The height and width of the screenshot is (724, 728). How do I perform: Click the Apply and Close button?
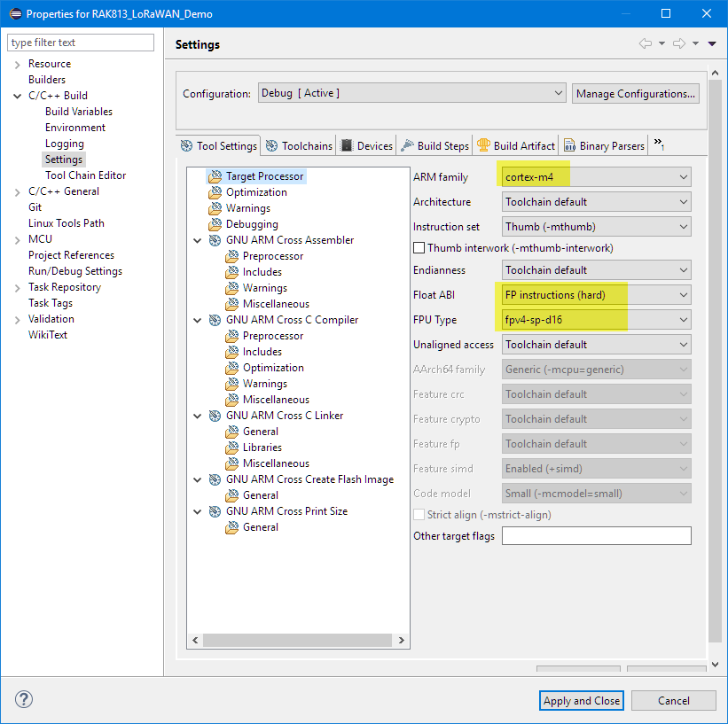click(x=582, y=700)
